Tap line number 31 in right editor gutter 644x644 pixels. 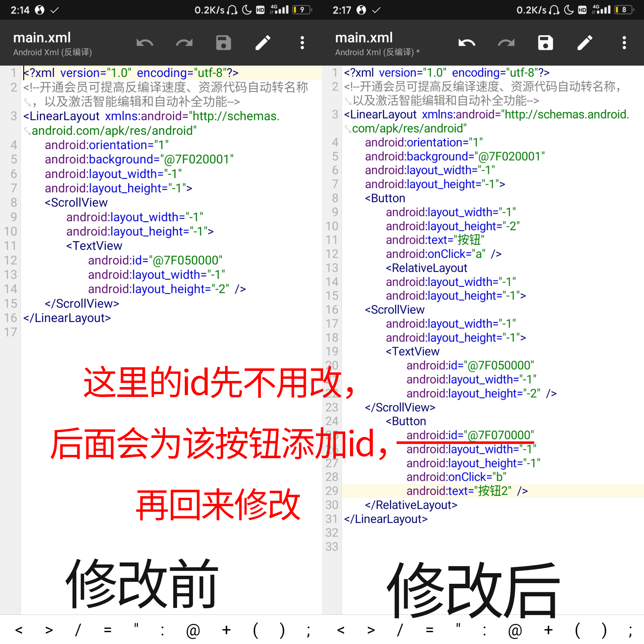332,519
